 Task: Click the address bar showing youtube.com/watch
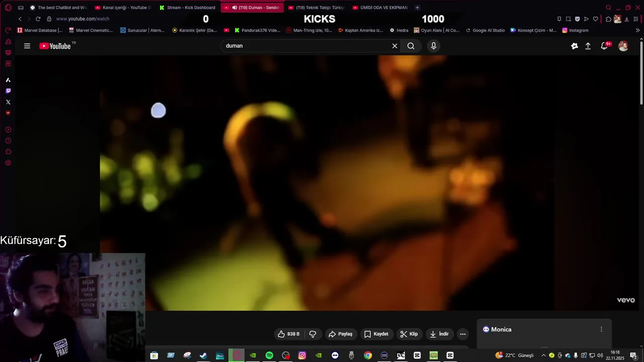83,19
